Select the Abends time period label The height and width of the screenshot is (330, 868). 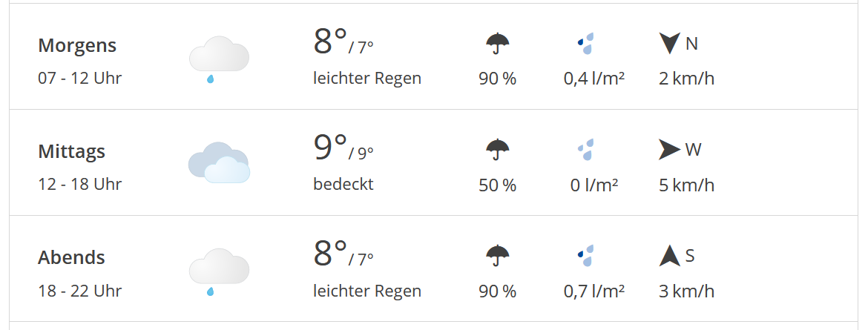pos(72,257)
